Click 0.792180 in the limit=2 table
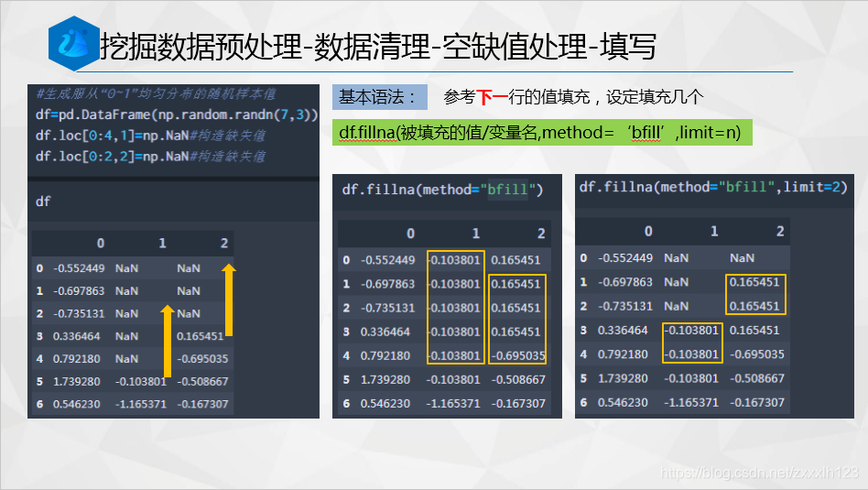 point(623,354)
